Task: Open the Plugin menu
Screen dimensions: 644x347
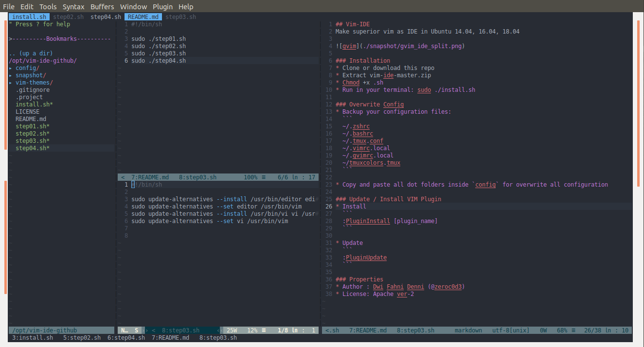Action: [x=162, y=7]
